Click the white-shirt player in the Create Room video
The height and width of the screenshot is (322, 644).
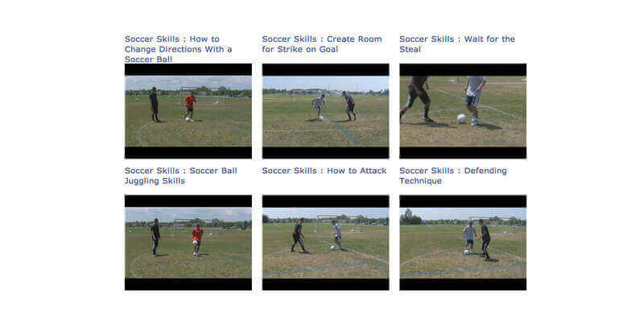[x=318, y=107]
